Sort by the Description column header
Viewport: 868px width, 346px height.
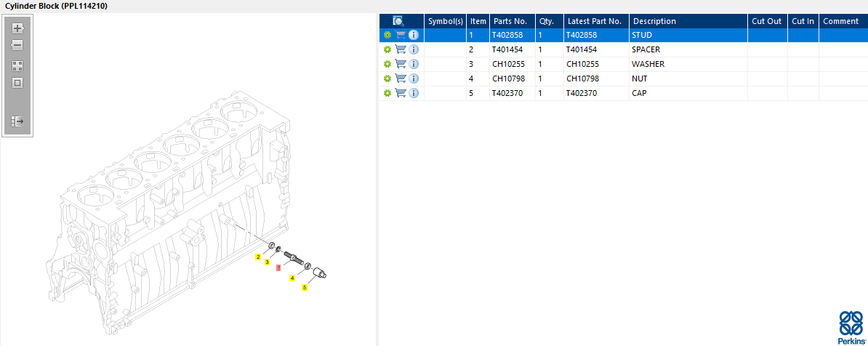[x=688, y=21]
